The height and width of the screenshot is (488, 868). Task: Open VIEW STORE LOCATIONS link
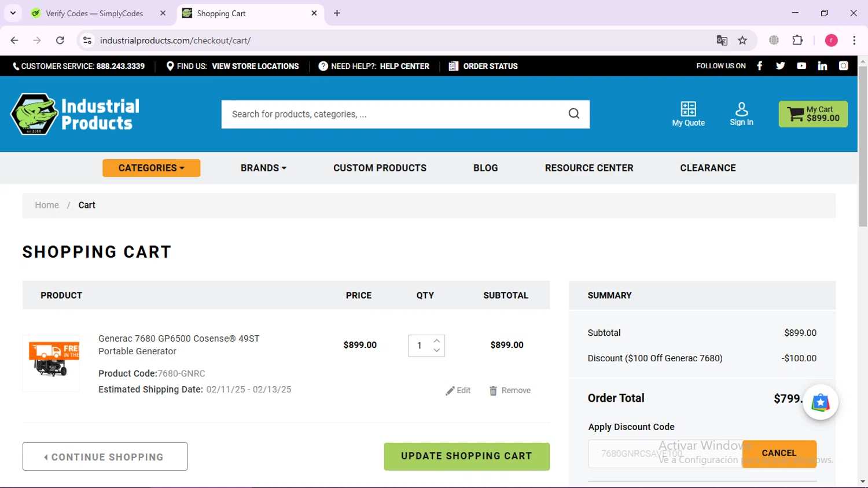click(255, 66)
